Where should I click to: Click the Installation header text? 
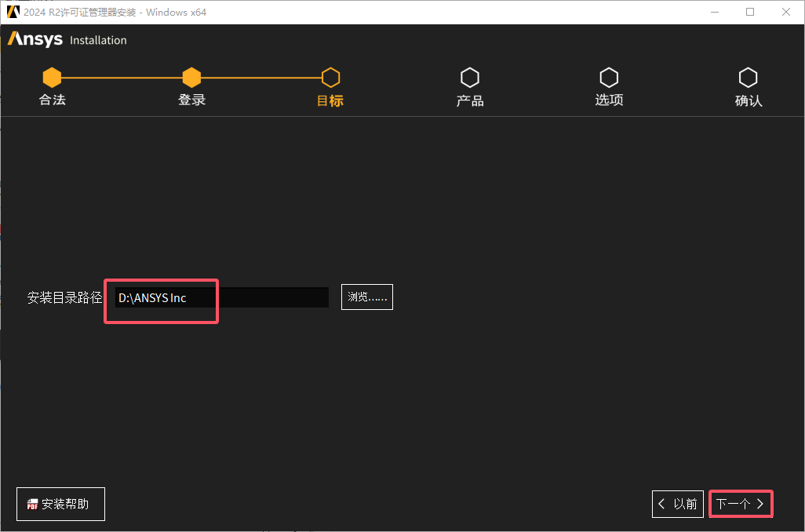(x=98, y=41)
